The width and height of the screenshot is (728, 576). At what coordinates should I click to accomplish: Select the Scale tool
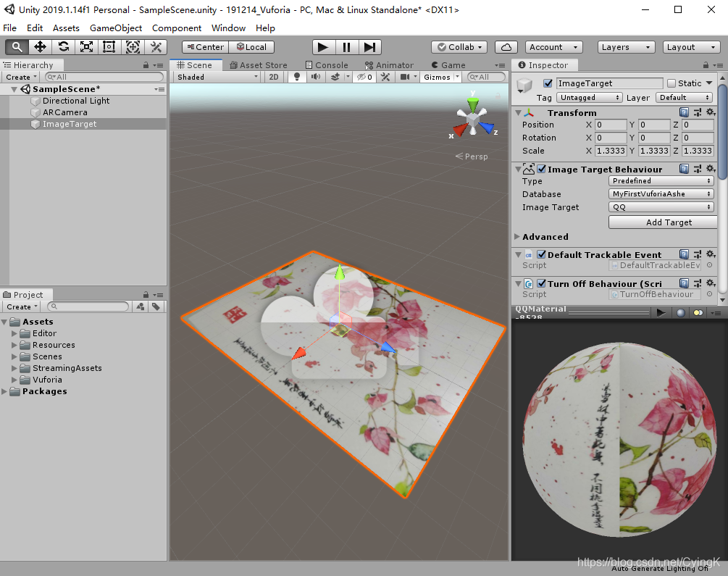[86, 47]
